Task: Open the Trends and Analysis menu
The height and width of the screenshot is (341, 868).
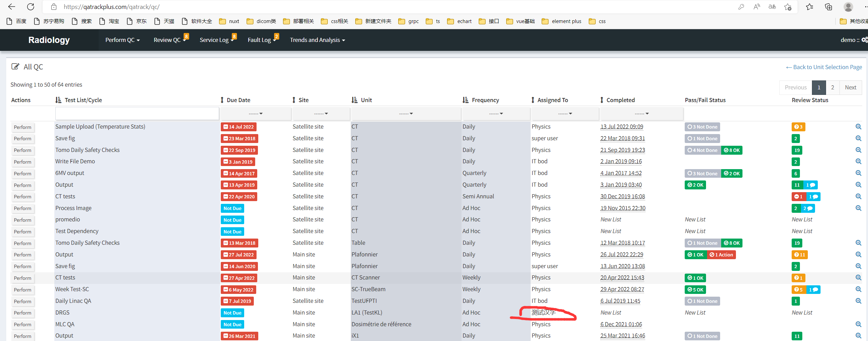Action: click(317, 40)
